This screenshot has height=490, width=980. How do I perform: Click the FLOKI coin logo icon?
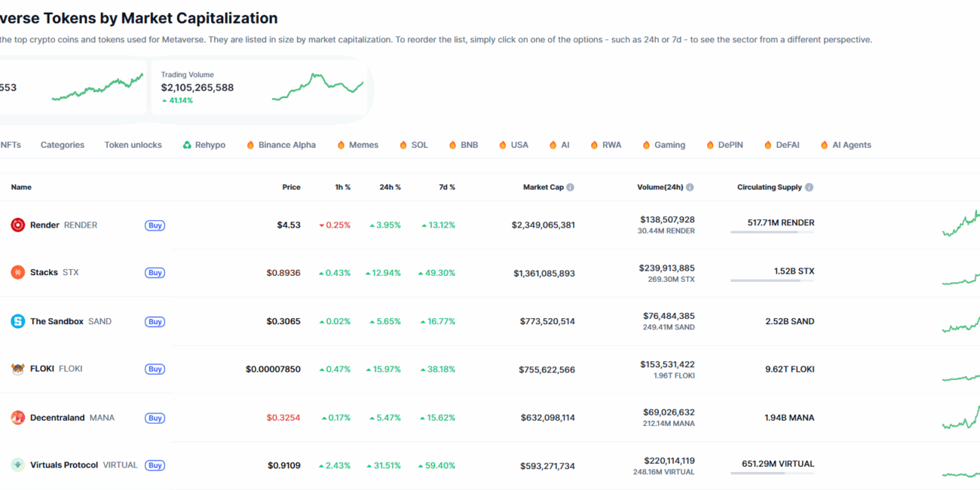pyautogui.click(x=17, y=369)
